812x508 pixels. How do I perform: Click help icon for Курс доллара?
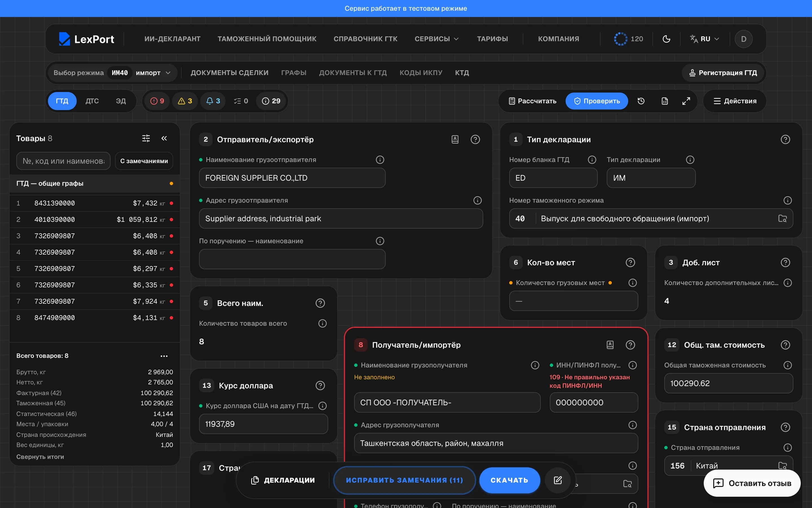[320, 386]
